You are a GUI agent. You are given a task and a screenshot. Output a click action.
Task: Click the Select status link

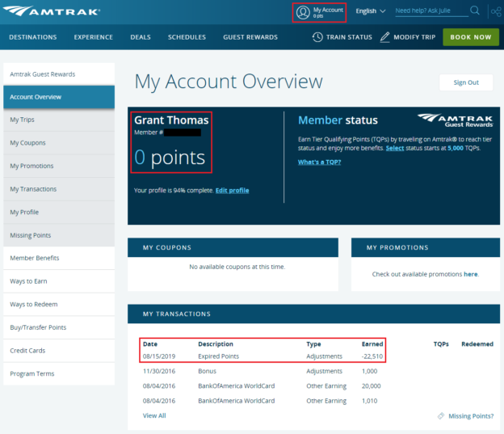tap(395, 148)
